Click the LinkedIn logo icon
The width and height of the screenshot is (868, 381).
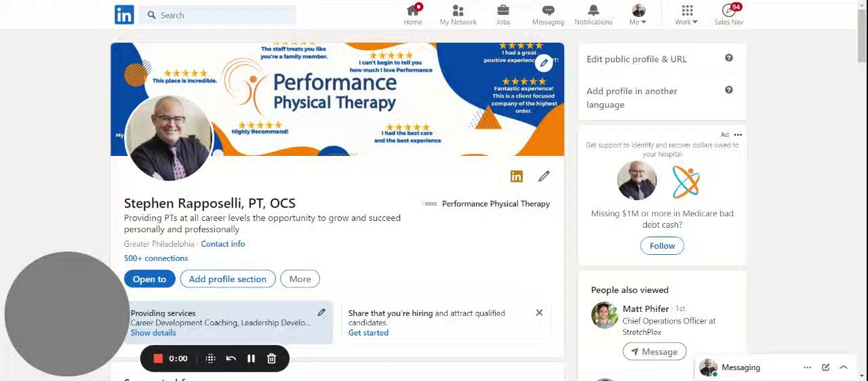(124, 15)
